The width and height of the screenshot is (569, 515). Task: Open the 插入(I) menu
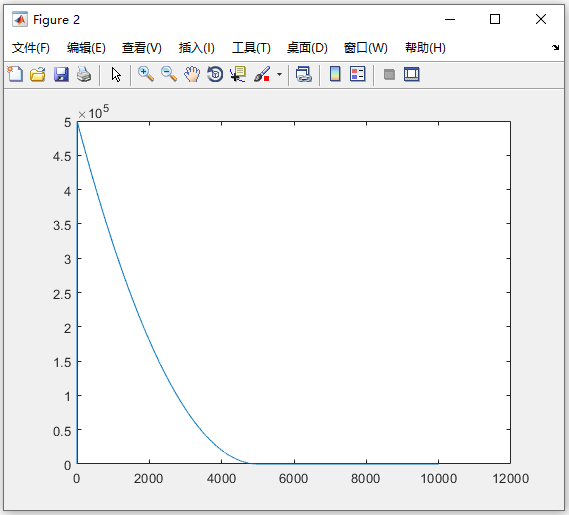point(197,48)
